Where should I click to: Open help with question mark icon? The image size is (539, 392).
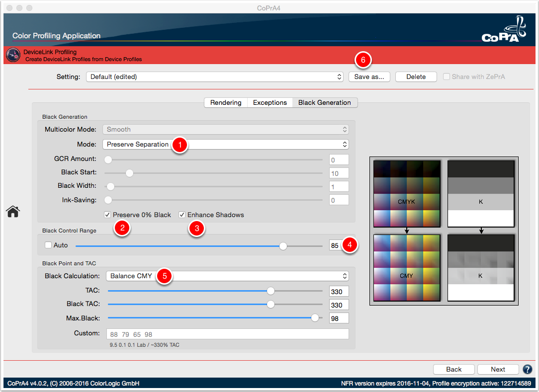[527, 369]
